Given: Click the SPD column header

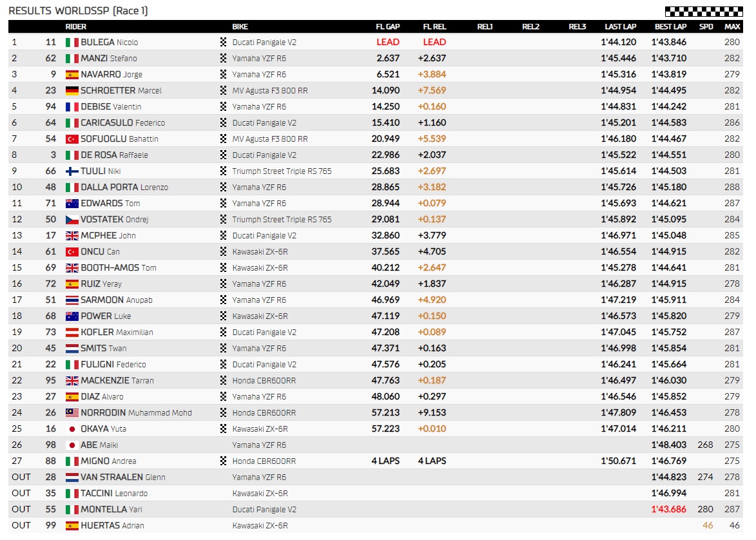Looking at the screenshot, I should 706,26.
